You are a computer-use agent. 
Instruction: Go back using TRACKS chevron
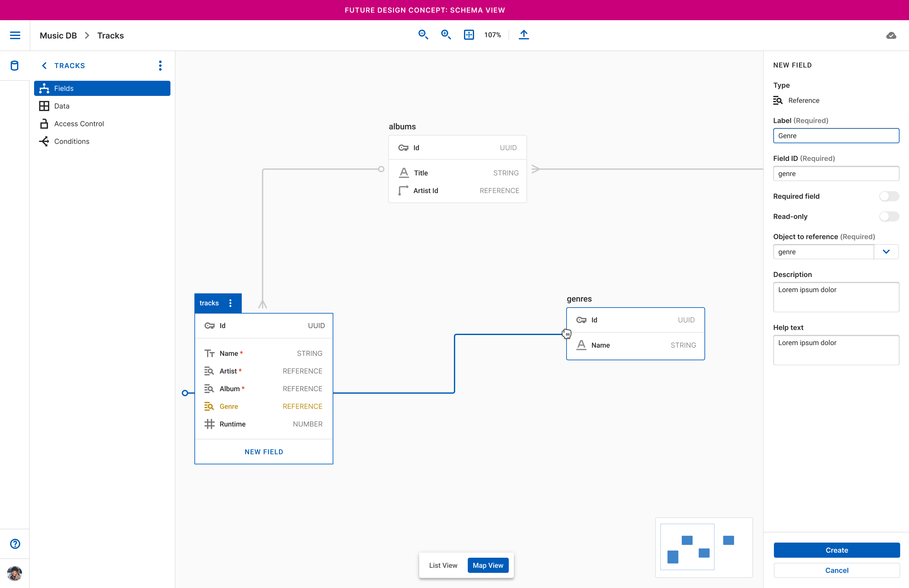pos(44,66)
